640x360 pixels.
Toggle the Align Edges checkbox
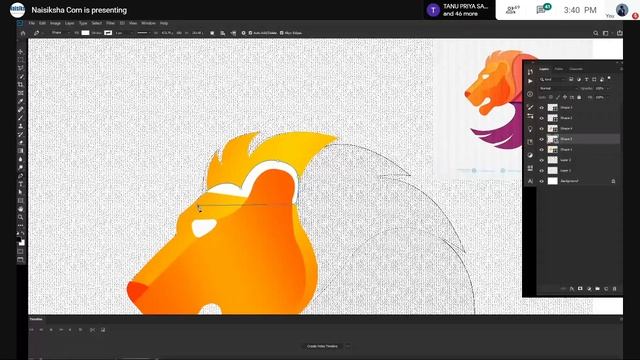[x=282, y=33]
